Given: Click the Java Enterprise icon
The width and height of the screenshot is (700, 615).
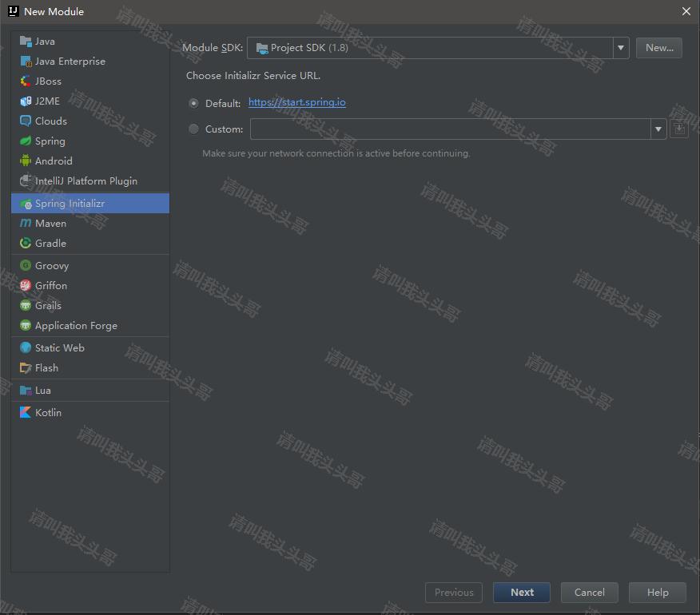Looking at the screenshot, I should (26, 61).
